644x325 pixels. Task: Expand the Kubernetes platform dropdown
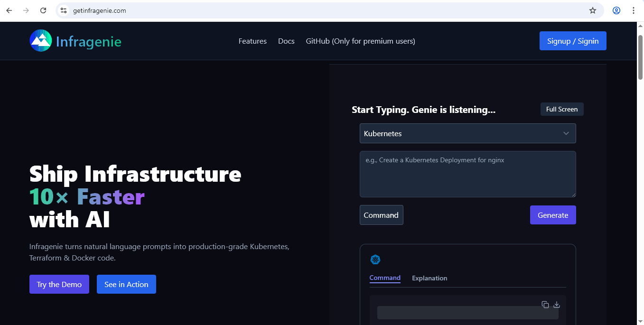(x=468, y=133)
